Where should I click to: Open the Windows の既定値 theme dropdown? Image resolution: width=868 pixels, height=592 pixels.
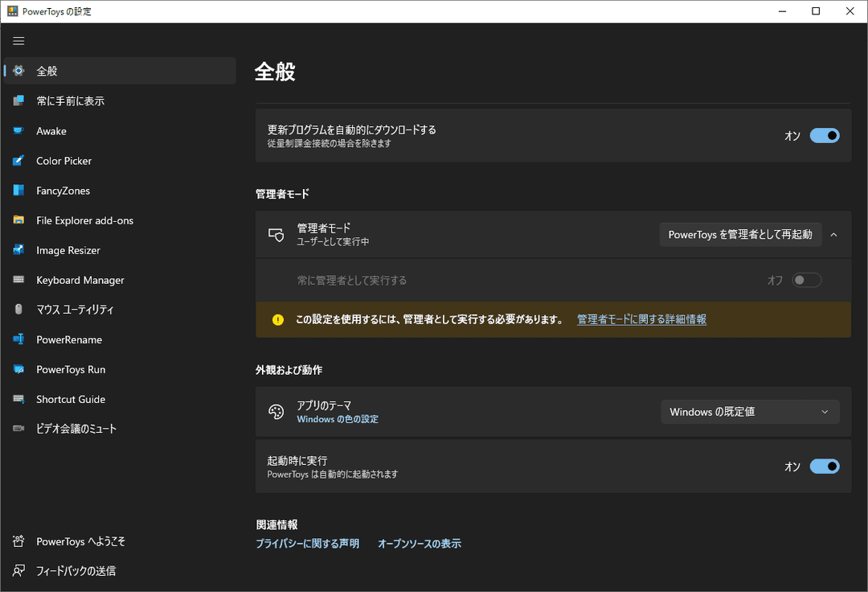tap(750, 412)
